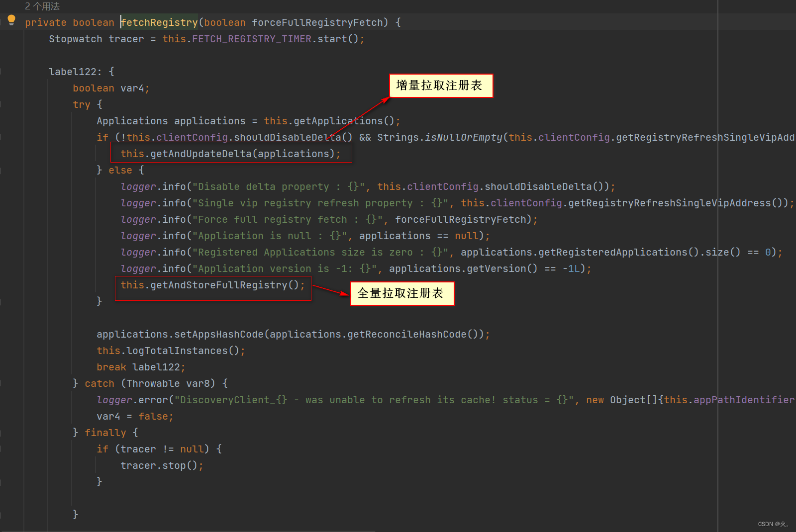Screen dimensions: 796x532
Task: Click the Stopwatch type name
Action: coord(76,39)
